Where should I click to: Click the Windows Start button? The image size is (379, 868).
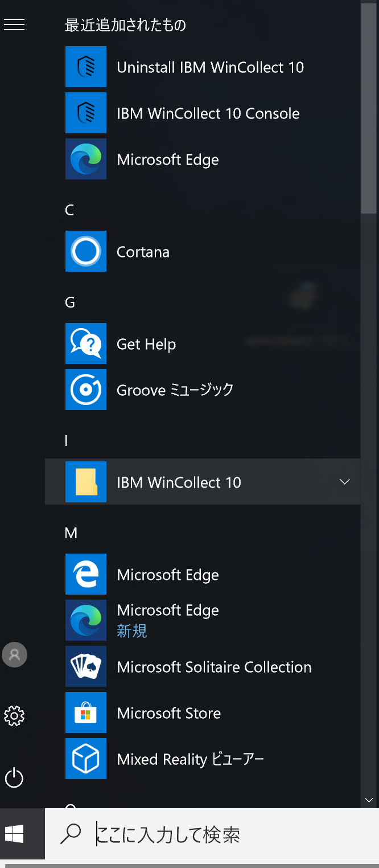14,835
